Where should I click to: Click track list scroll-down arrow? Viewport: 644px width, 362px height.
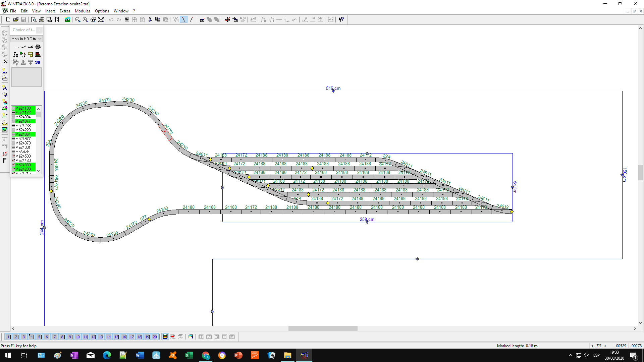coord(39,171)
